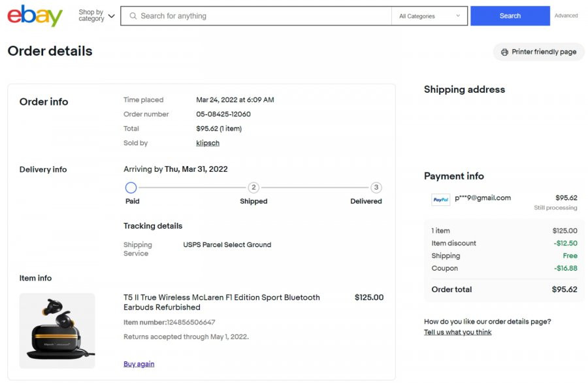This screenshot has width=588, height=383.
Task: Go to eBay home via logo
Action: (35, 16)
